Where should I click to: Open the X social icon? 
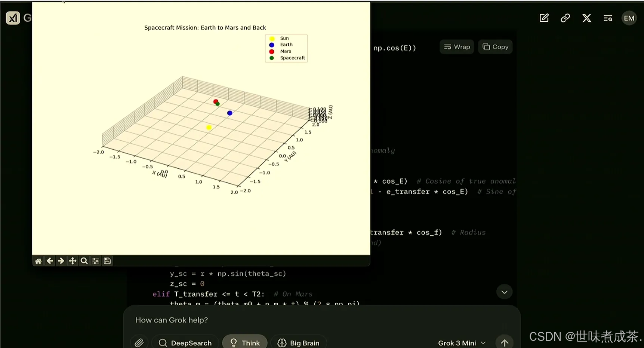coord(587,18)
